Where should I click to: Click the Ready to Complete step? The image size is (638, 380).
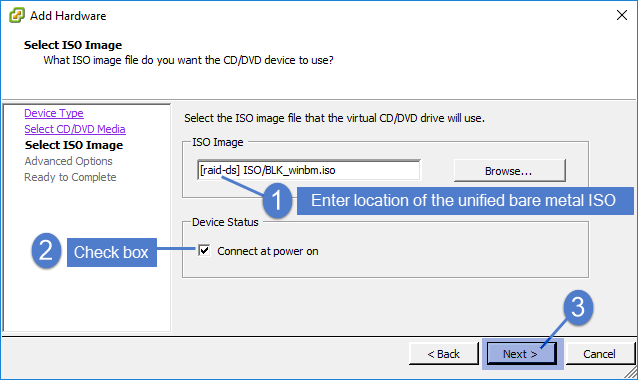click(x=70, y=177)
